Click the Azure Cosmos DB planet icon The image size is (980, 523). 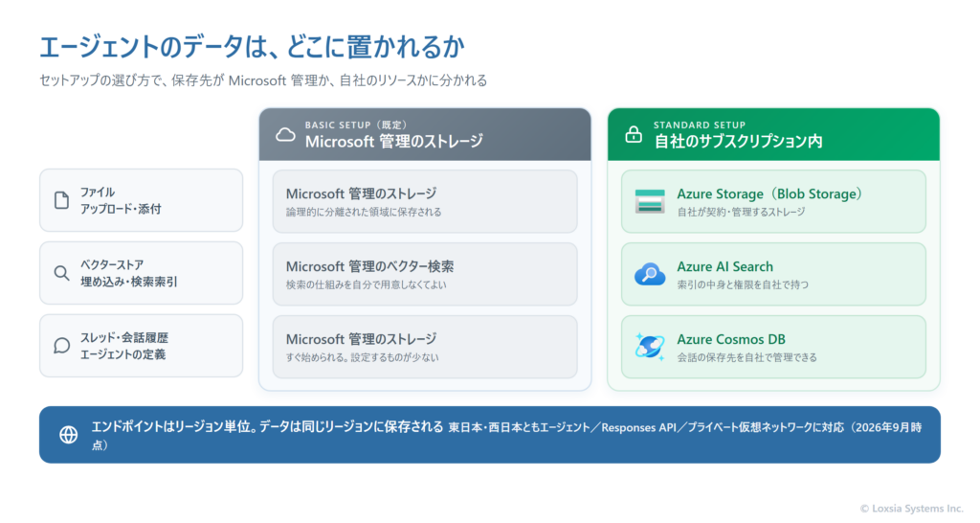coord(650,347)
